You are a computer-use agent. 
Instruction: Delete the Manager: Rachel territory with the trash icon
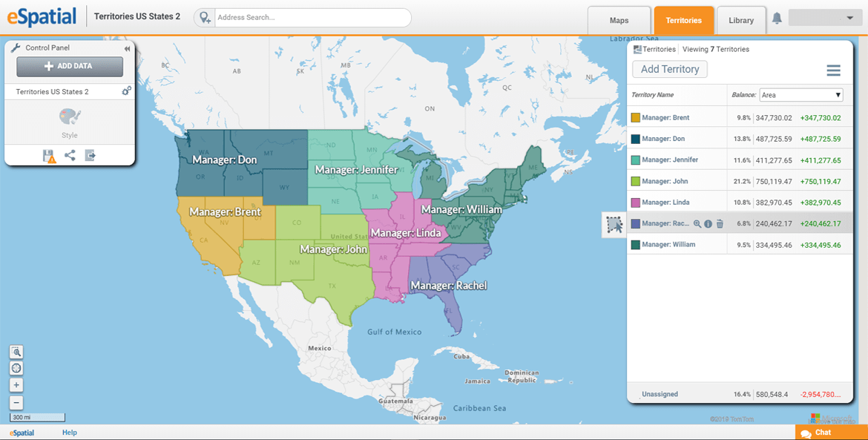point(720,223)
